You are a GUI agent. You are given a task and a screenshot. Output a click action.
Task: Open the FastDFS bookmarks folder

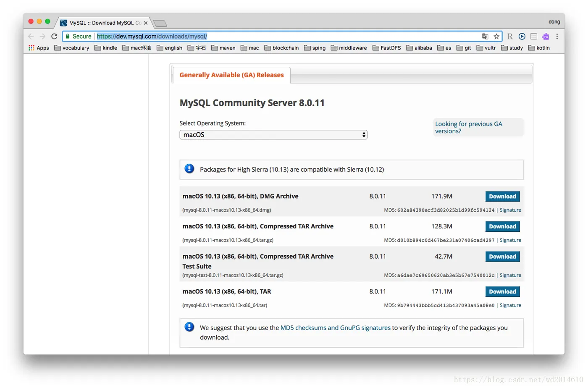pos(387,48)
